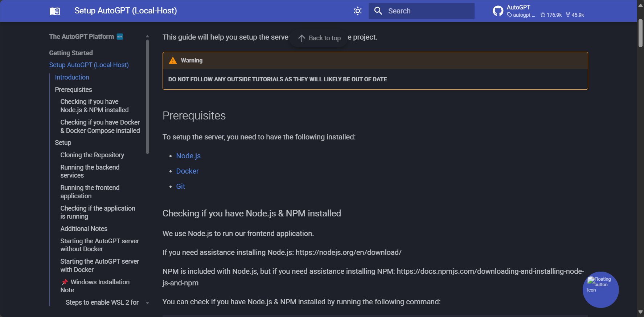Click the orange Warning triangle icon
The height and width of the screenshot is (317, 644).
tap(173, 61)
